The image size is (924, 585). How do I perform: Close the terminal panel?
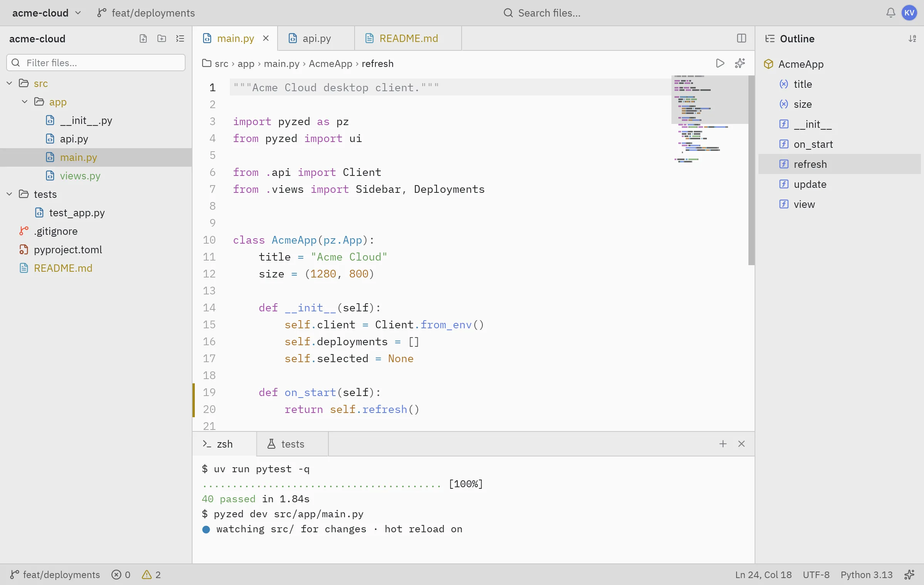click(x=742, y=444)
